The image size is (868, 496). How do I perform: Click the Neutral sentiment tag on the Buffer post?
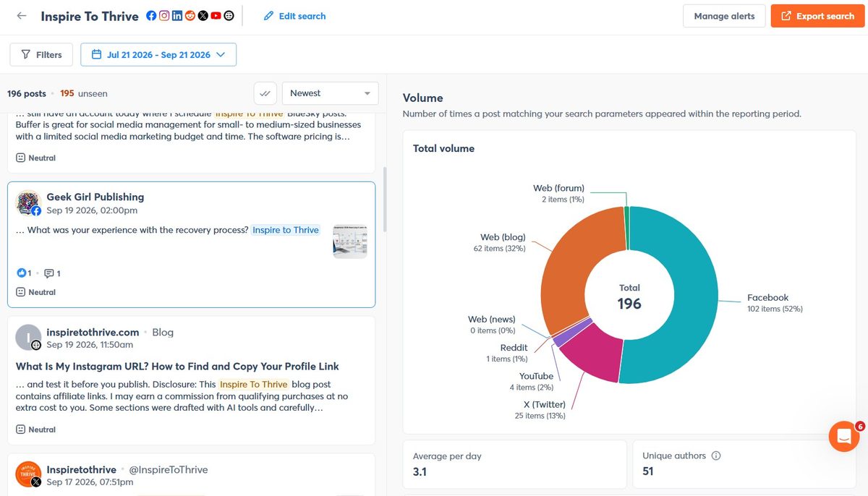tap(36, 158)
